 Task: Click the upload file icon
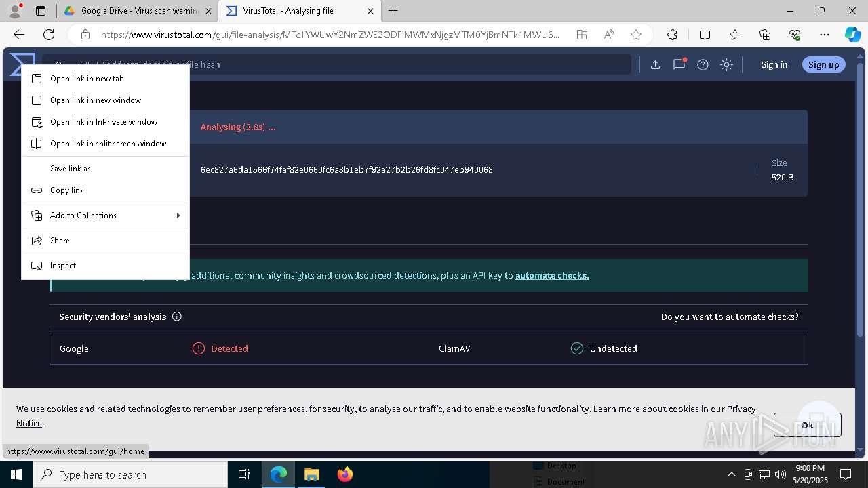655,64
